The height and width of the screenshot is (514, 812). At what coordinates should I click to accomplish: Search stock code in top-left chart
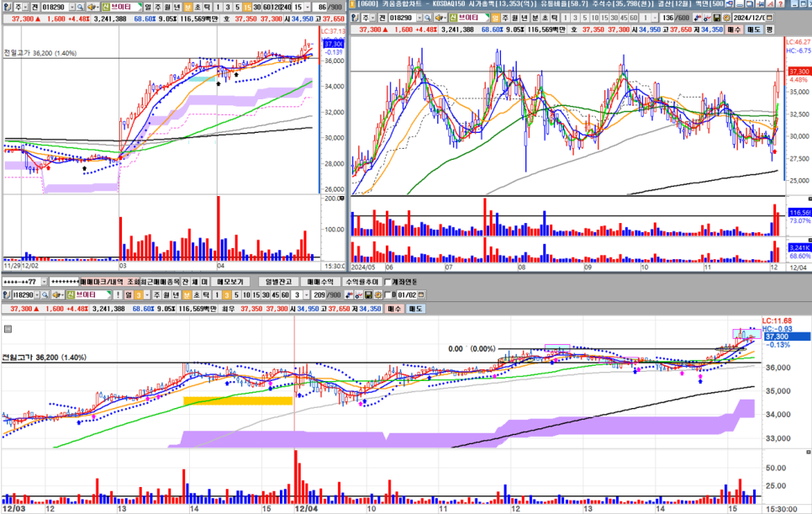pyautogui.click(x=80, y=8)
